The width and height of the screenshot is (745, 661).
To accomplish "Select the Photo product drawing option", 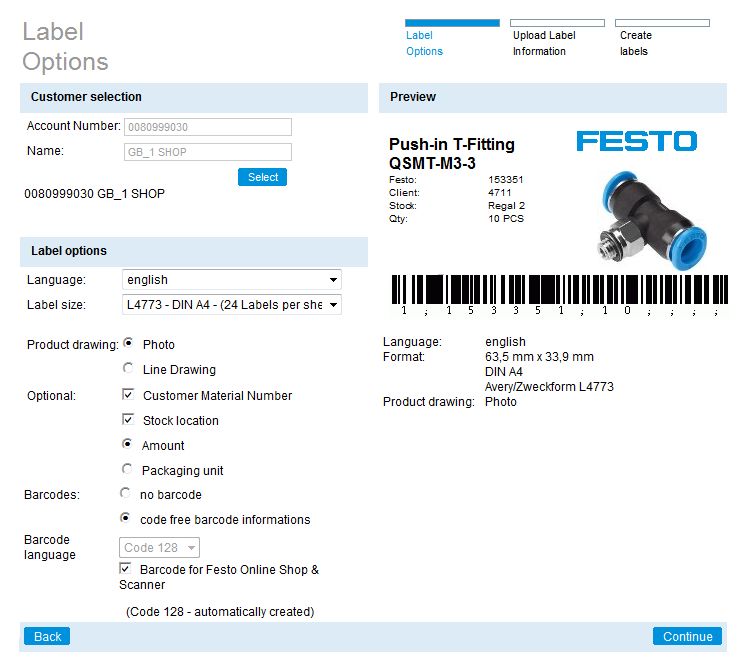I will click(x=129, y=344).
